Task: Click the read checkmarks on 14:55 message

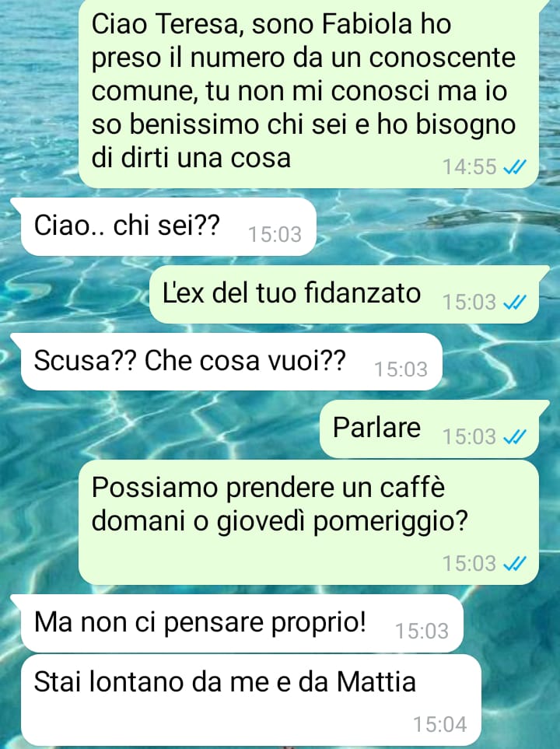Action: pos(515,166)
